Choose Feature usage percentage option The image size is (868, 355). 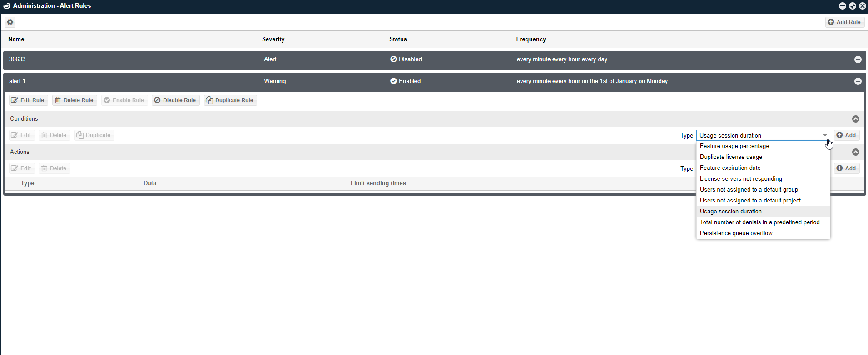point(734,146)
